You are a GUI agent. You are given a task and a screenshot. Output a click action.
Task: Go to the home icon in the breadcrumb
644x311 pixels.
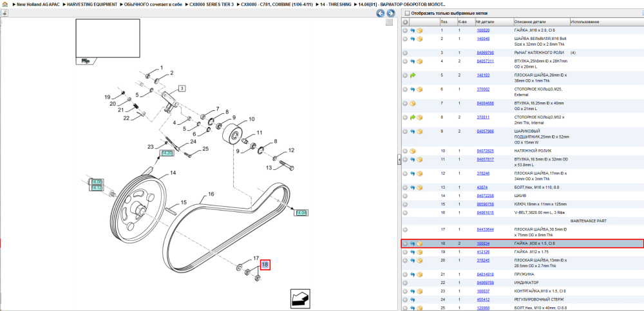5,4
